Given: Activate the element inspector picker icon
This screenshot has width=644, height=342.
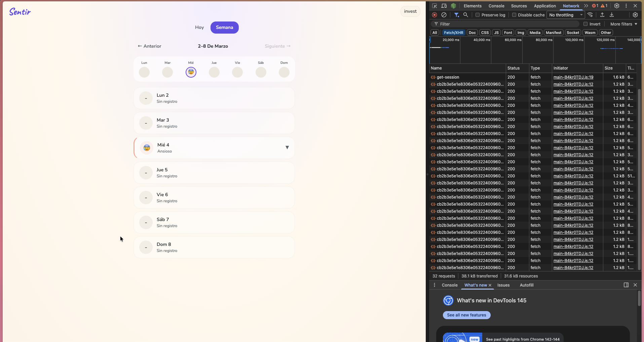Looking at the screenshot, I should (x=434, y=6).
